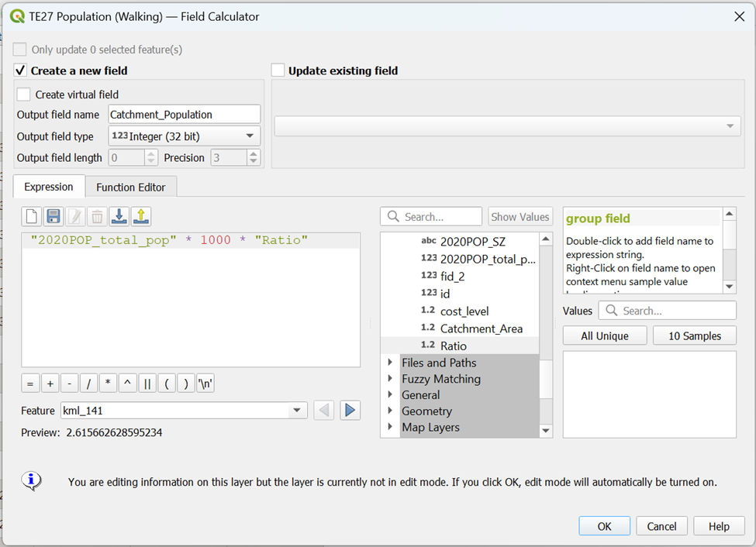Click the function list vertical scrollbar
Screen dimensions: 756x547
[x=545, y=333]
